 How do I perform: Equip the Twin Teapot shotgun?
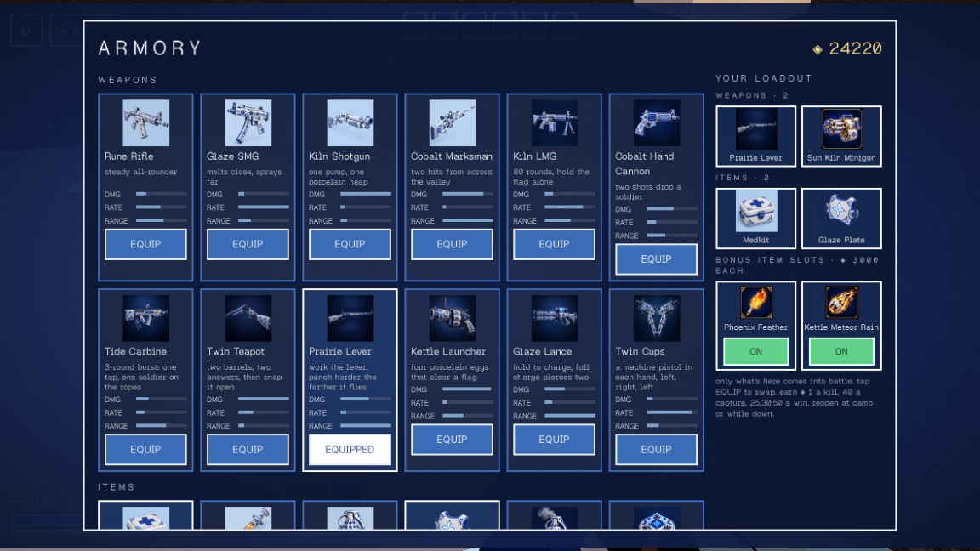(248, 449)
